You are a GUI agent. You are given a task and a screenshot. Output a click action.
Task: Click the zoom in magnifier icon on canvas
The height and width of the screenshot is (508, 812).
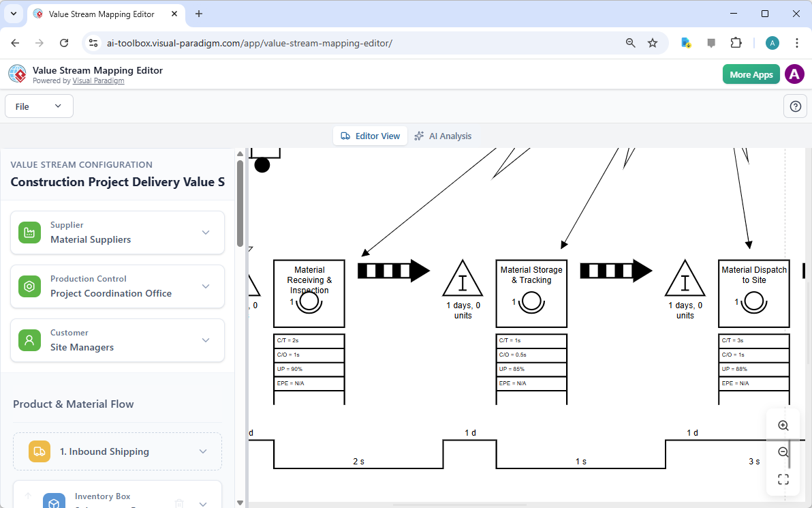tap(783, 424)
